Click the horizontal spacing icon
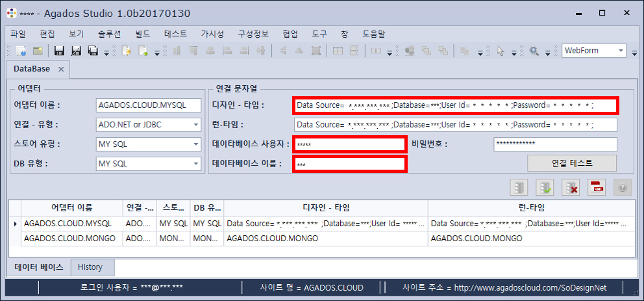 tap(376, 51)
